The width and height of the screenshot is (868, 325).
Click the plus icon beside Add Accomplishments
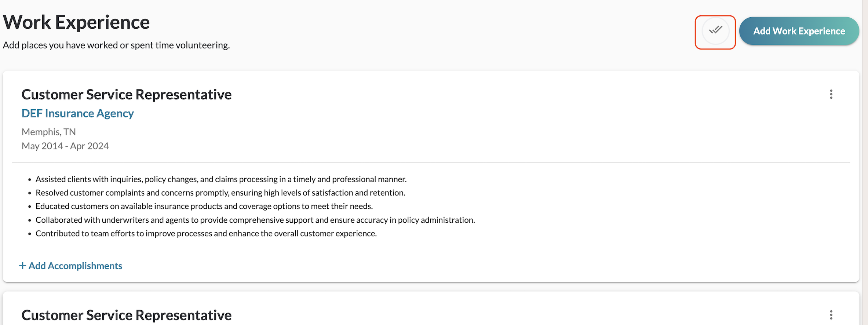click(23, 266)
